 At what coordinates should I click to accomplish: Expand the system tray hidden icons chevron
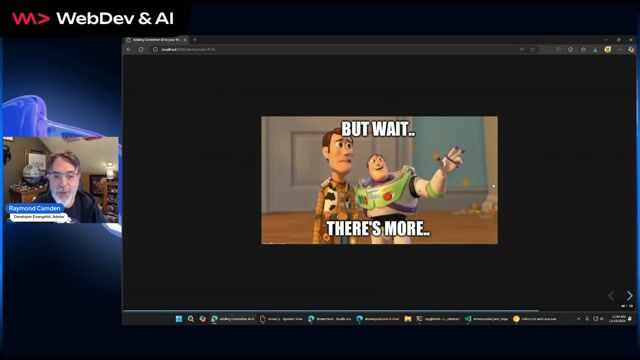click(x=578, y=319)
